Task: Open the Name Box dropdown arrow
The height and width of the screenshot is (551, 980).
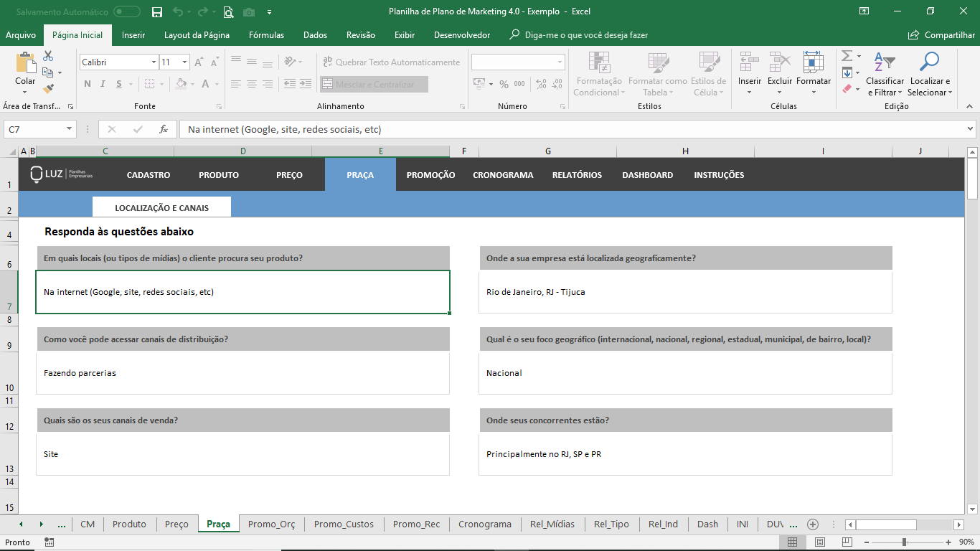Action: (70, 130)
